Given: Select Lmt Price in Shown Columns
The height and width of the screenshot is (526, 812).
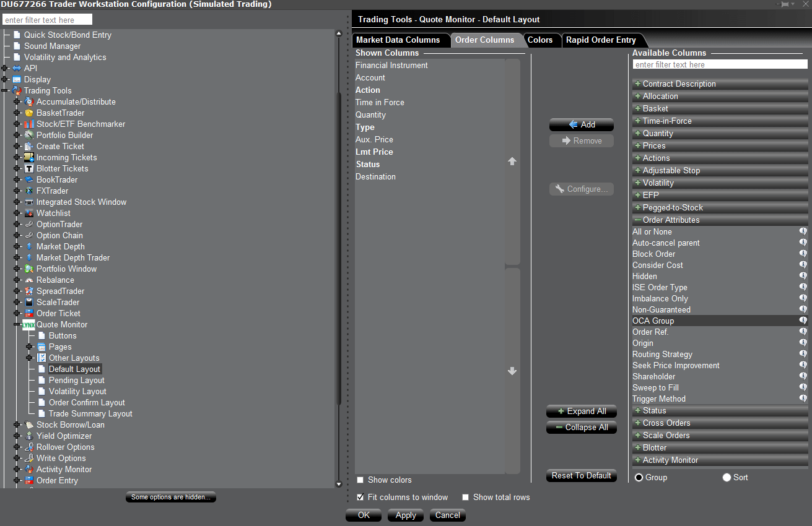Looking at the screenshot, I should pos(374,152).
